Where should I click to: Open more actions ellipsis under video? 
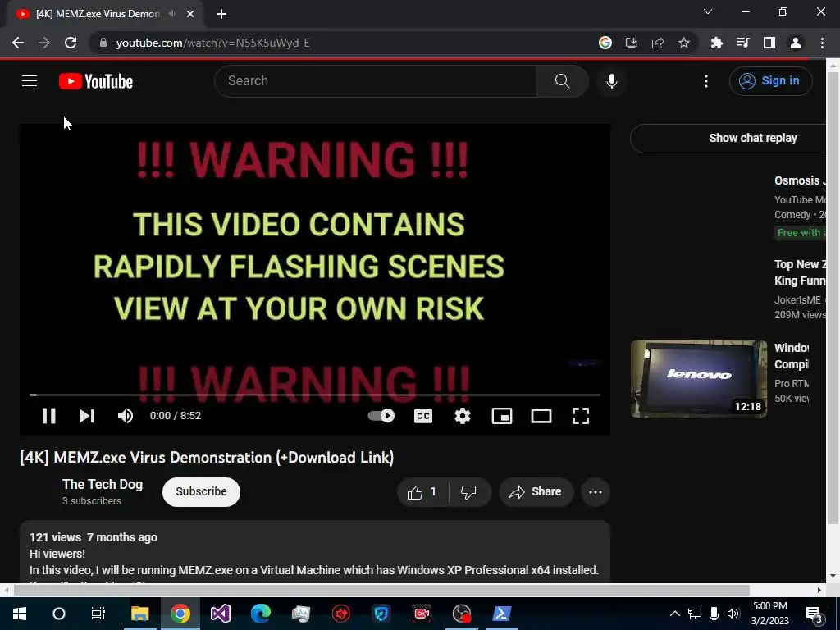[596, 492]
